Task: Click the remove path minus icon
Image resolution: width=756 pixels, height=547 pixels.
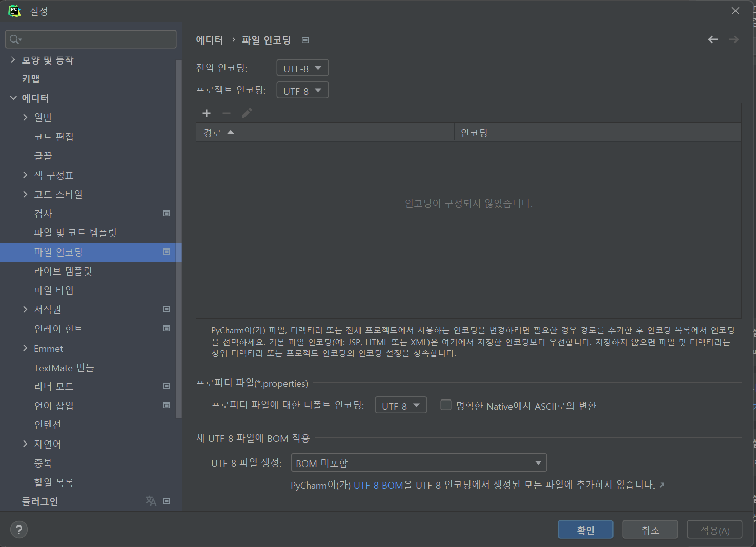Action: tap(227, 113)
